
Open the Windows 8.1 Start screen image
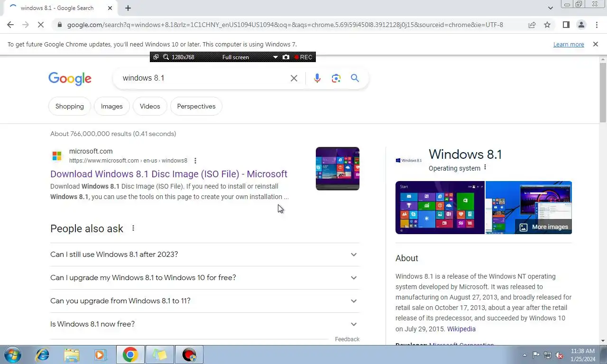[440, 208]
